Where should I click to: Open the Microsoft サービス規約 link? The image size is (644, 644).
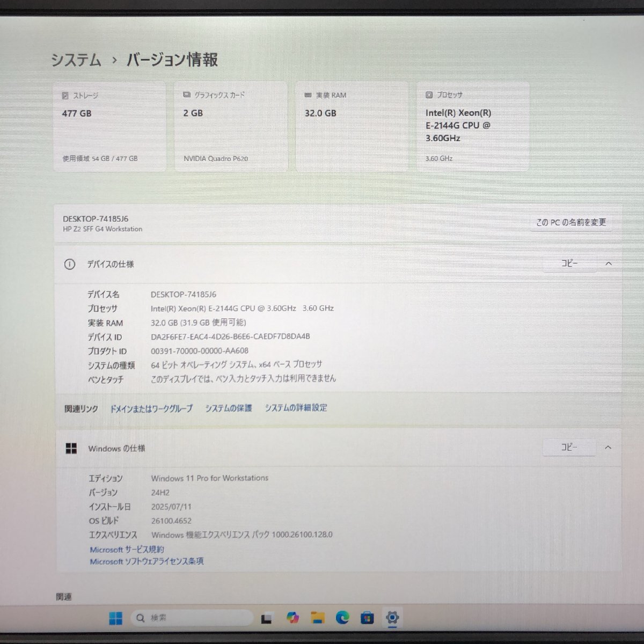click(x=127, y=550)
